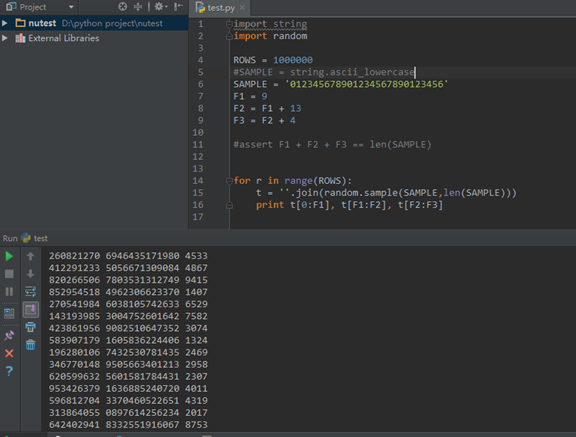Click the nutest path 'D:\python project\nutest'
Image resolution: width=576 pixels, height=437 pixels.
pos(112,24)
